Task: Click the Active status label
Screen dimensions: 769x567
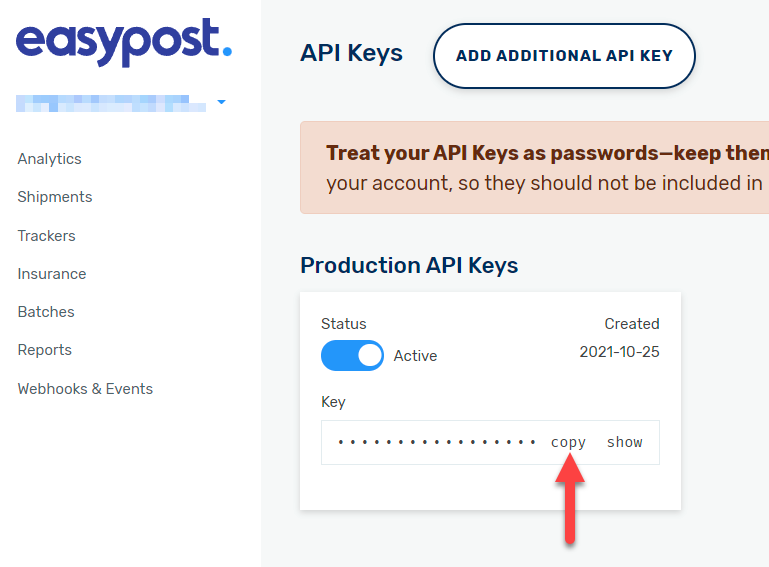Action: 415,356
